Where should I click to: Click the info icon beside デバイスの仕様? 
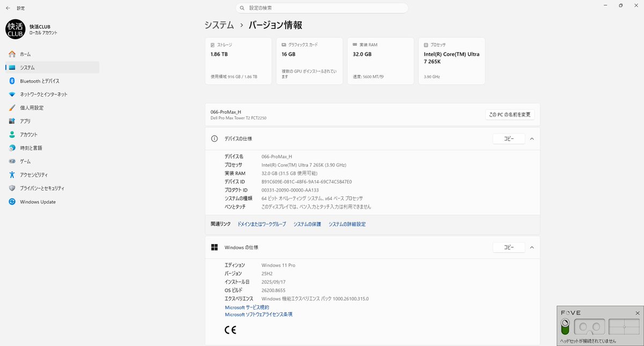pyautogui.click(x=215, y=138)
